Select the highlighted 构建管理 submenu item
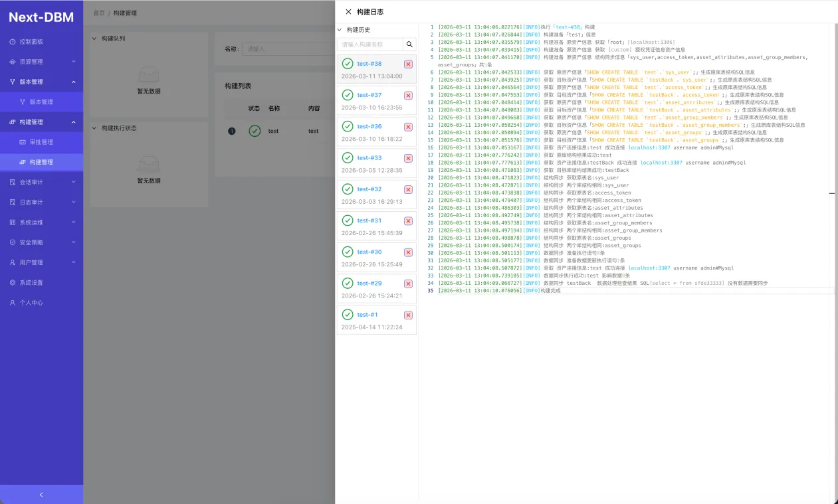This screenshot has height=504, width=838. click(41, 162)
